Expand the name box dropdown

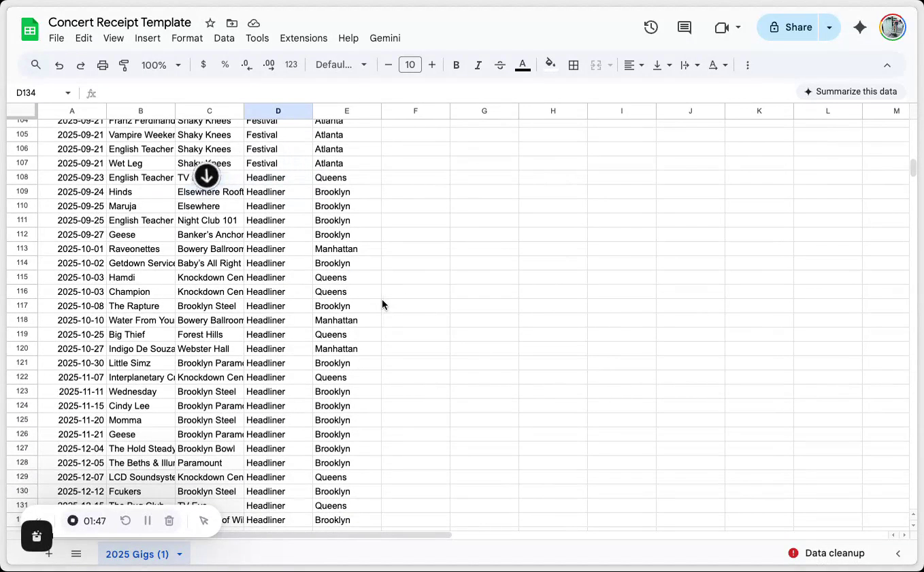(x=68, y=93)
